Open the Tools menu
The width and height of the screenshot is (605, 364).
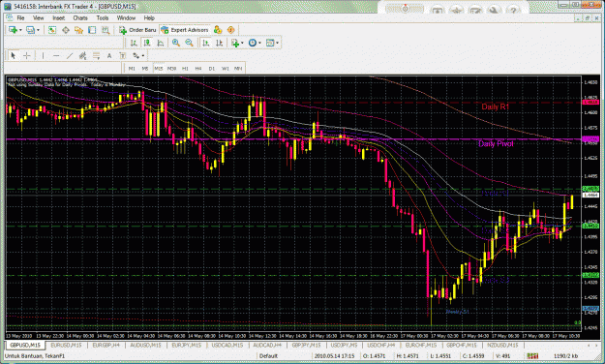[x=103, y=17]
